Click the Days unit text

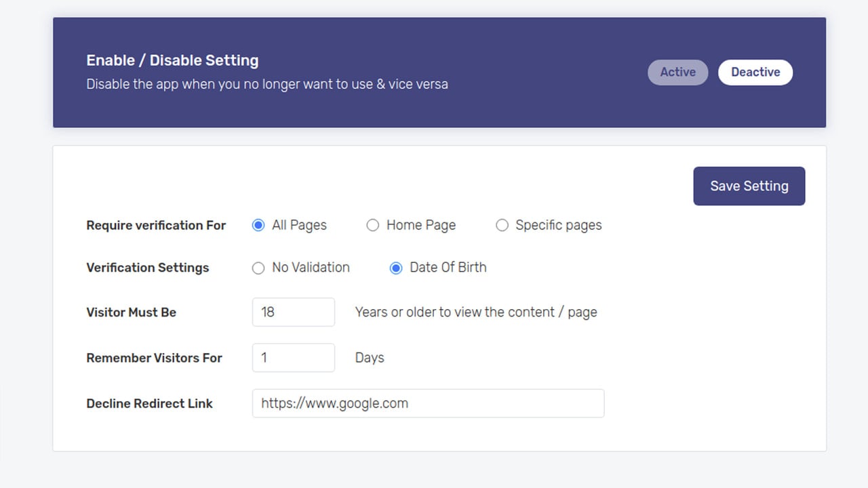[x=370, y=358]
